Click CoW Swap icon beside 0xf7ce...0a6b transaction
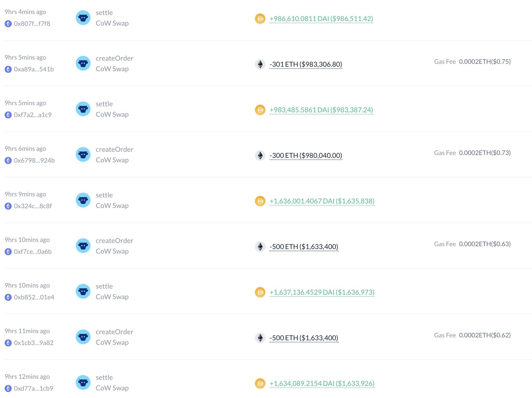Viewport: 532px width, 398px height. [x=83, y=246]
